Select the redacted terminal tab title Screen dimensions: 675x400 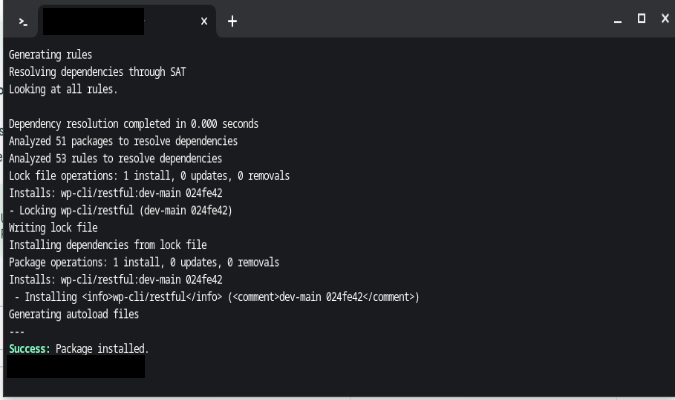click(93, 21)
